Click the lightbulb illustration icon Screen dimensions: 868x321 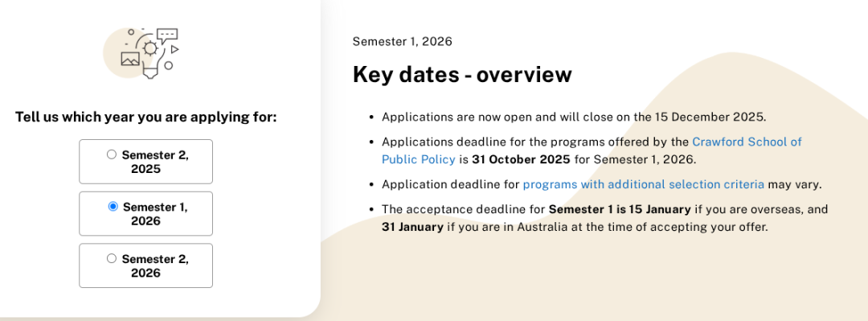click(x=150, y=56)
